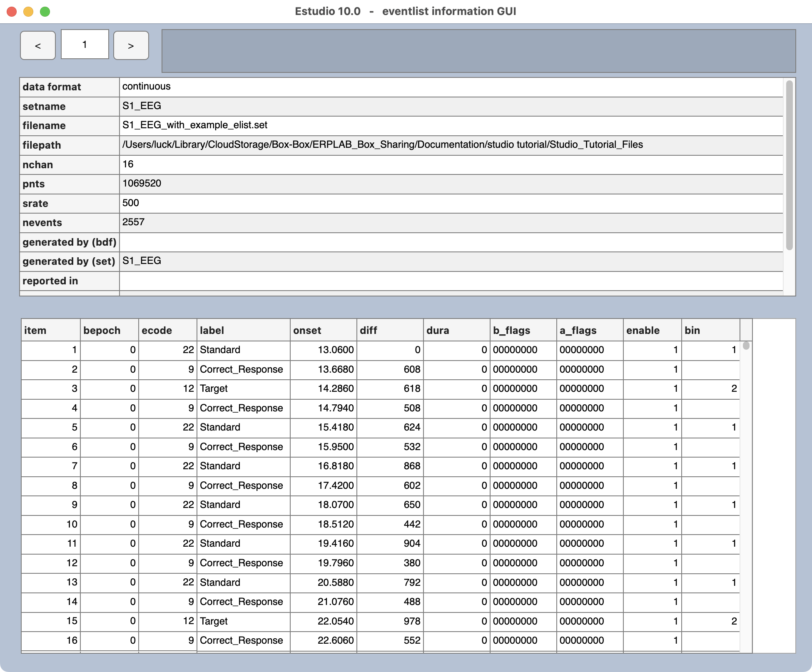Click the 'diff' column header
The height and width of the screenshot is (672, 812).
[390, 330]
